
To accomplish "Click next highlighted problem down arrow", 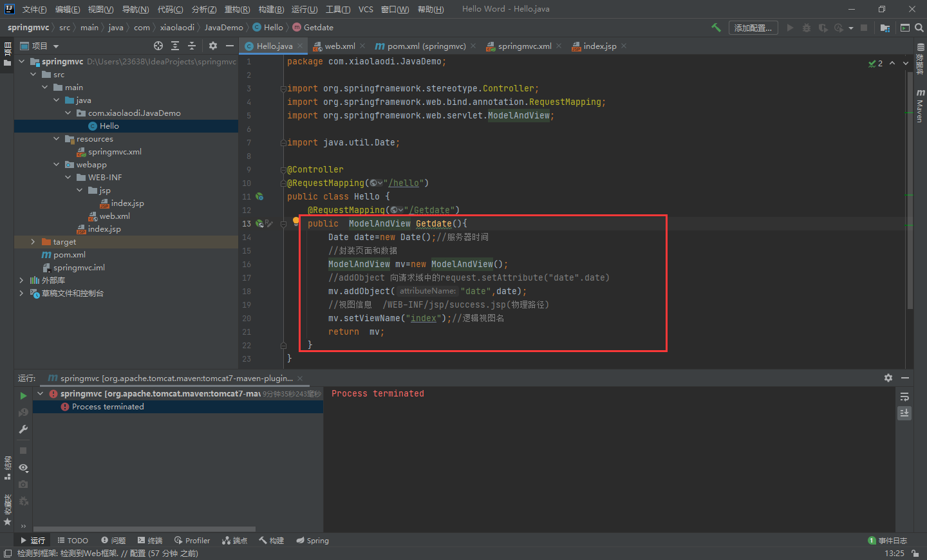I will click(x=906, y=63).
